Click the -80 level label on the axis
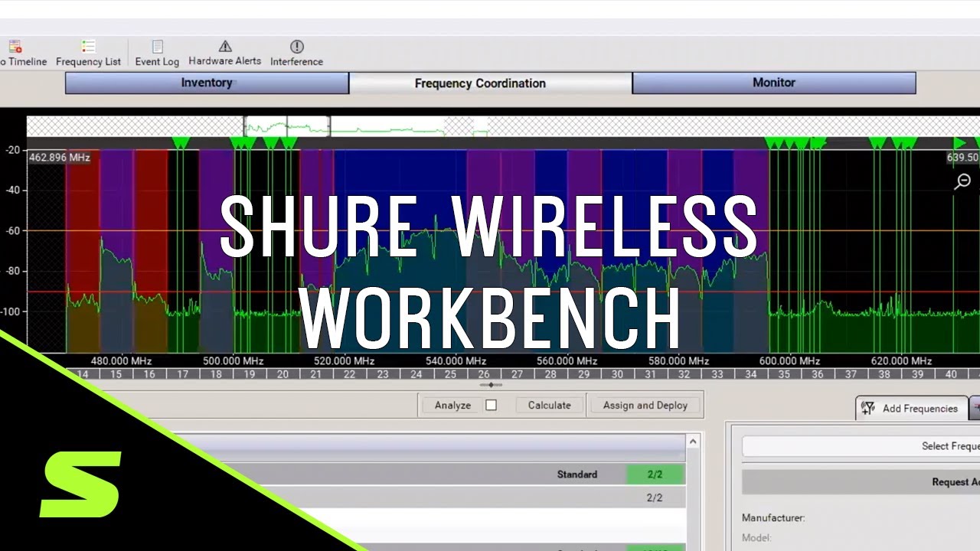980x551 pixels. point(12,271)
